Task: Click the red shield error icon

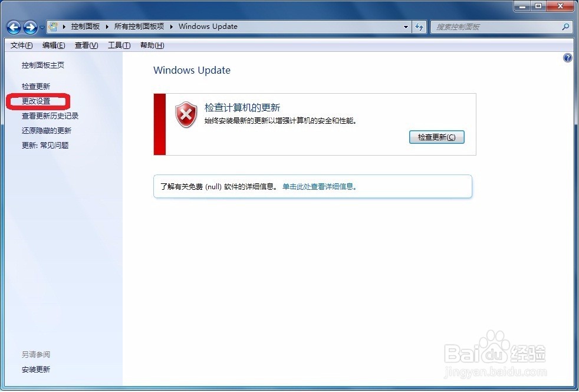Action: 186,115
